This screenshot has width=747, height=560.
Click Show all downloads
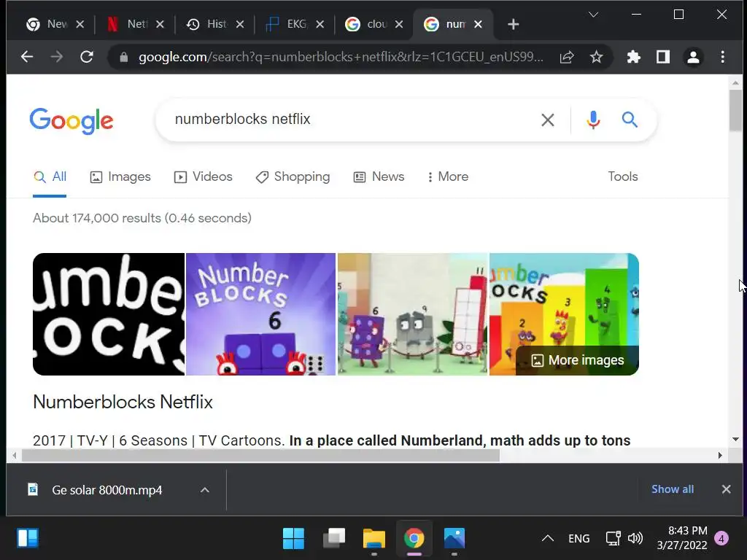click(672, 489)
